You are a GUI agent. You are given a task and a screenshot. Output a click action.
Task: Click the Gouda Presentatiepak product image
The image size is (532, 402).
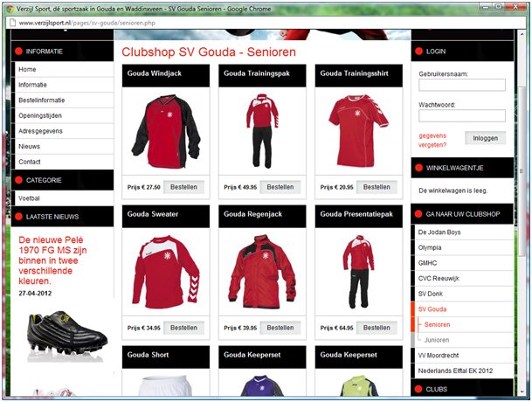(x=358, y=274)
